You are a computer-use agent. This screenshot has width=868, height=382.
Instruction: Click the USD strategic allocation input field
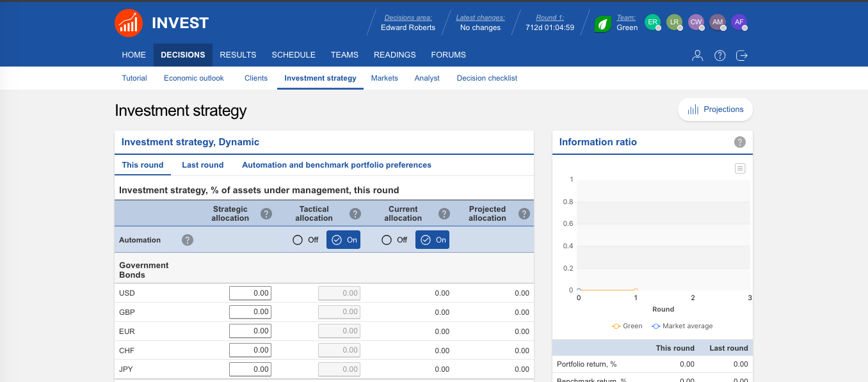(250, 293)
